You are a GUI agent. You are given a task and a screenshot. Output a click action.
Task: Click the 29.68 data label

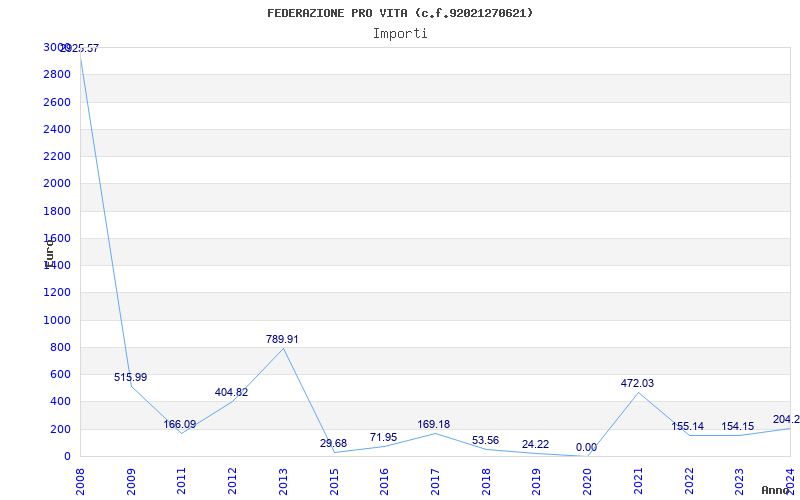(333, 443)
